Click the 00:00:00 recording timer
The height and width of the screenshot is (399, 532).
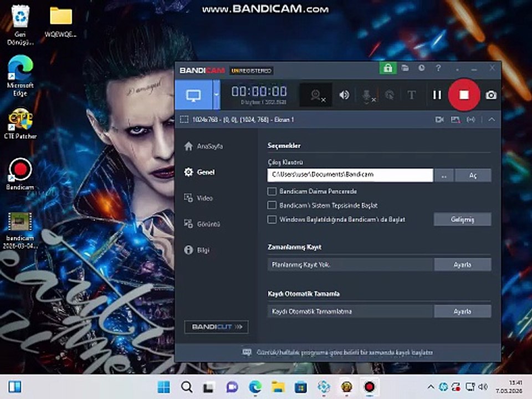[x=259, y=91]
